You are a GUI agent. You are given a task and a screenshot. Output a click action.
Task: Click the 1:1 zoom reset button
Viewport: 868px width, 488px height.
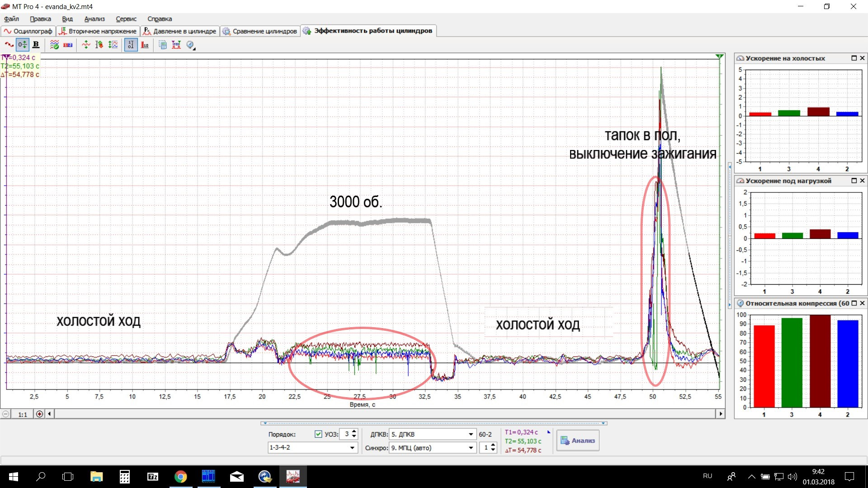click(x=23, y=414)
